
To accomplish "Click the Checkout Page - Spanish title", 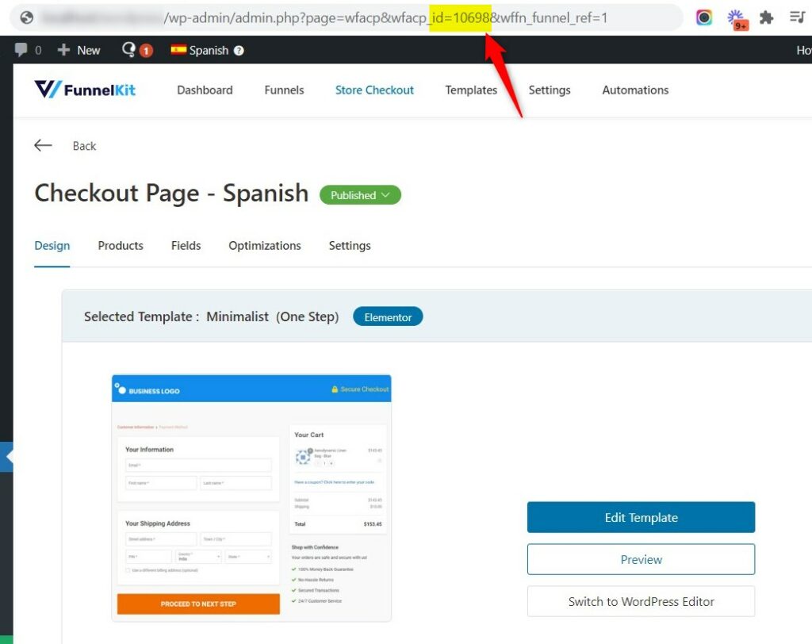I will pos(171,194).
